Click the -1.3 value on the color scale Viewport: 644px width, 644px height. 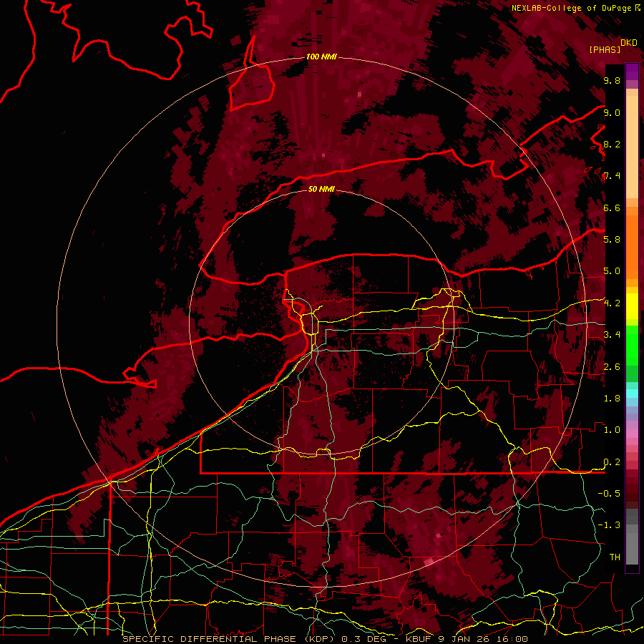[x=609, y=525]
